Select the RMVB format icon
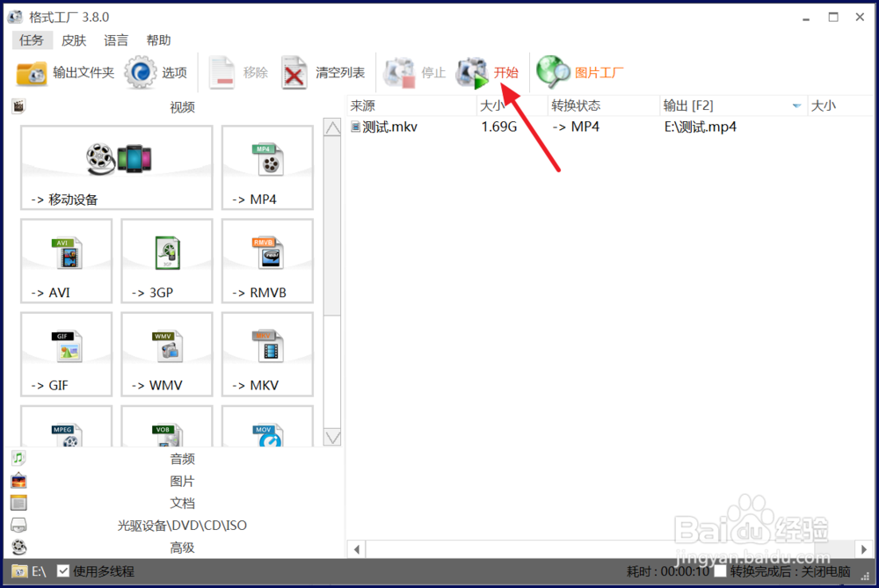Image resolution: width=879 pixels, height=588 pixels. click(266, 259)
